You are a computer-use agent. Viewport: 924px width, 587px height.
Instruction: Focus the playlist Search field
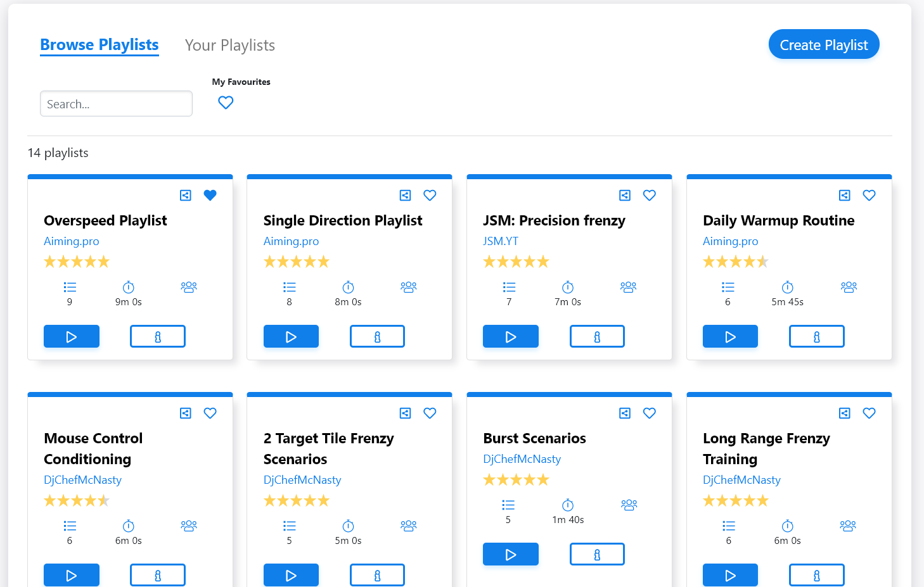tap(116, 104)
